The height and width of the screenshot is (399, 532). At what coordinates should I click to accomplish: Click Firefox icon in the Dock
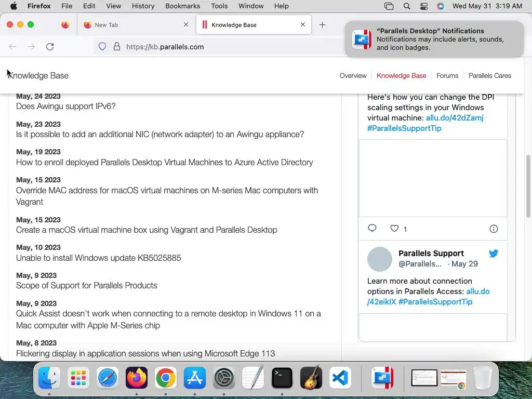tap(137, 378)
